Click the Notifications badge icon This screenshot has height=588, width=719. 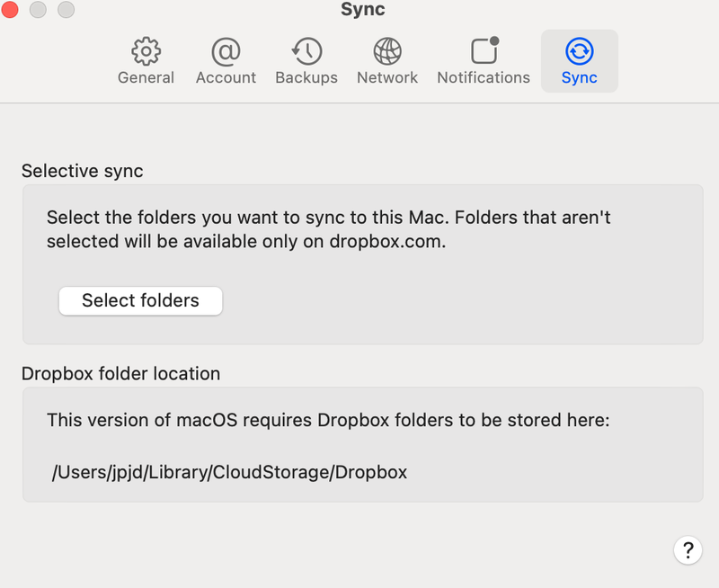[484, 50]
